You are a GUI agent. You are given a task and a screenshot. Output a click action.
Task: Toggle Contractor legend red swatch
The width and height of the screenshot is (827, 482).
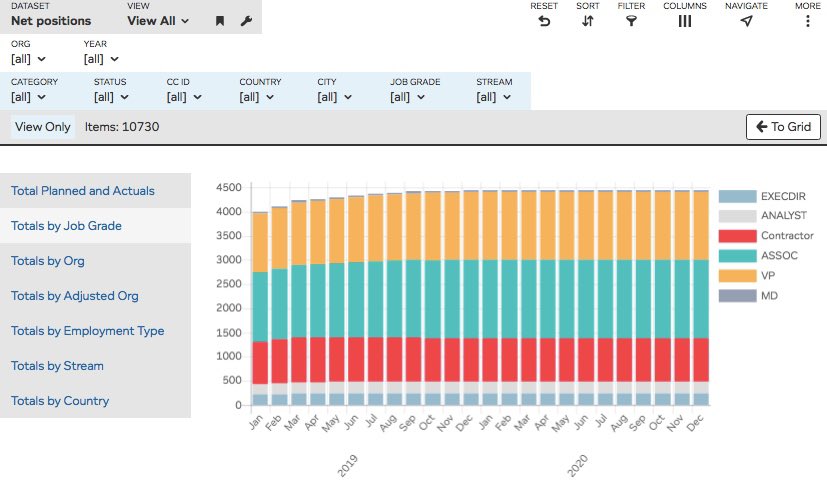tap(737, 236)
